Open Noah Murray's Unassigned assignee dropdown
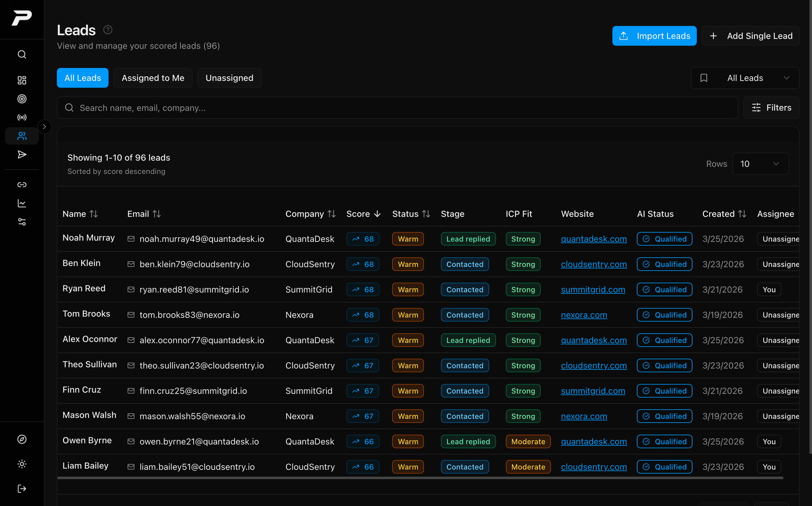 tap(778, 238)
